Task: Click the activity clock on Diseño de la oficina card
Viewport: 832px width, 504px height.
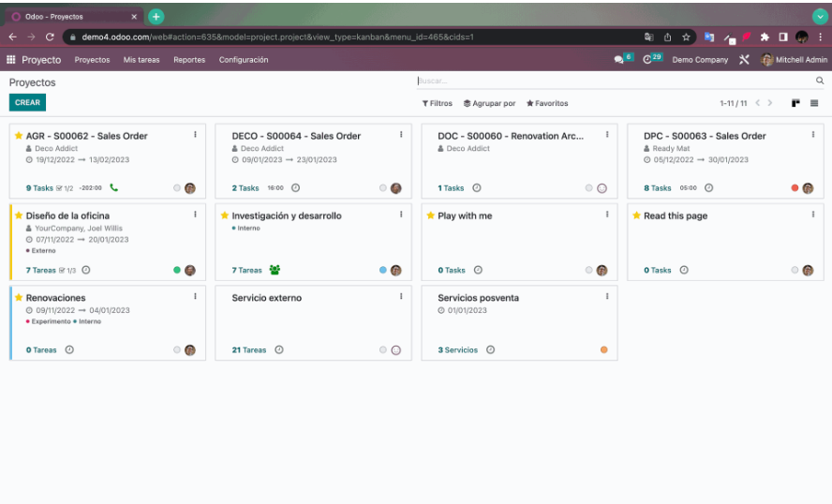Action: (x=86, y=270)
